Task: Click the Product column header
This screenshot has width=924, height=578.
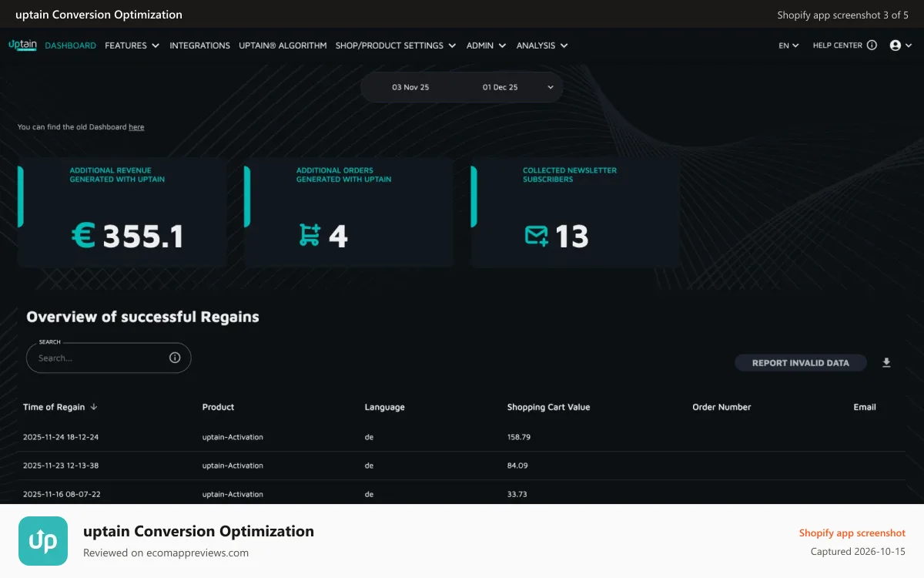Action: [x=218, y=407]
